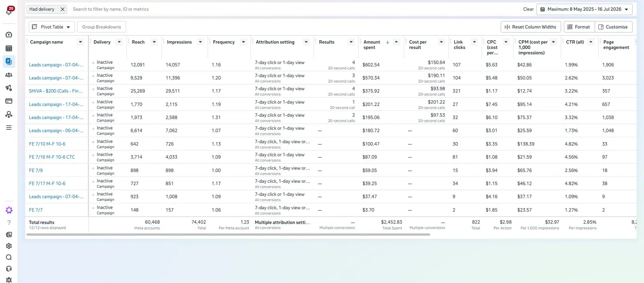
Task: Open FE 7/17 M-F 10-6 campaign link
Action: (x=47, y=183)
